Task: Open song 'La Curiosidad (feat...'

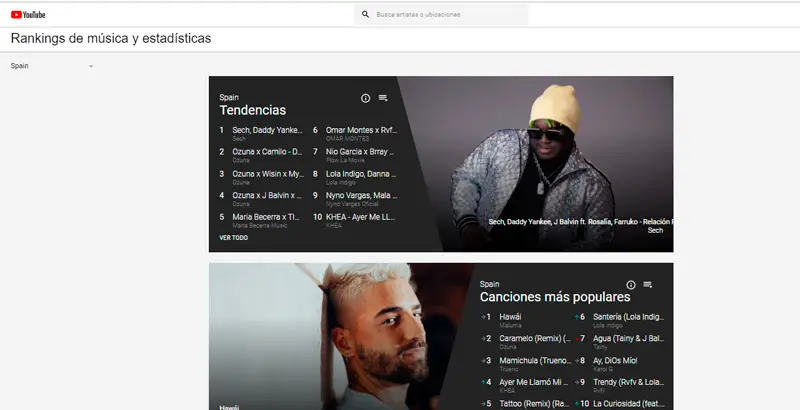Action: click(x=629, y=403)
